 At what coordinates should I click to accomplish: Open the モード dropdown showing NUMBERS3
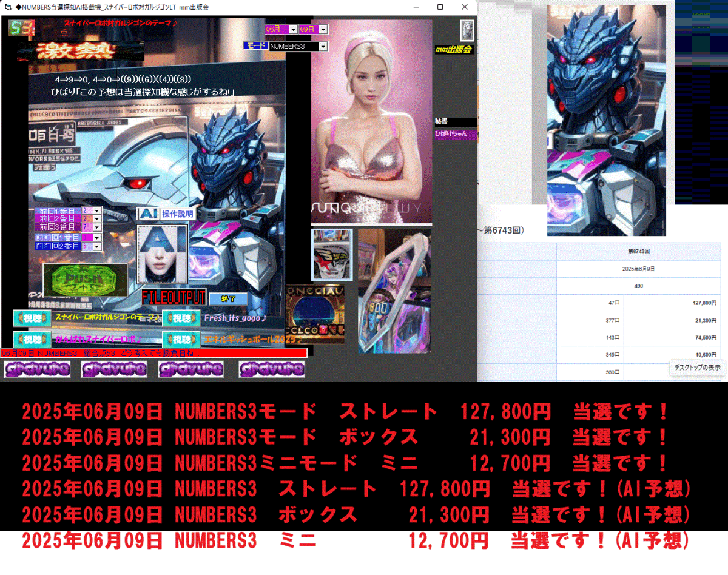click(323, 46)
